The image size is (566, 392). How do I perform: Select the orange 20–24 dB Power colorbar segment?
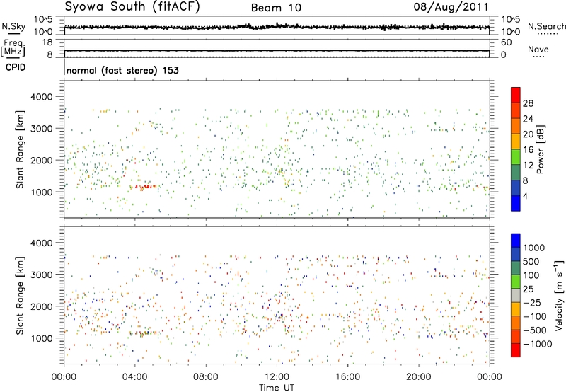pos(516,126)
